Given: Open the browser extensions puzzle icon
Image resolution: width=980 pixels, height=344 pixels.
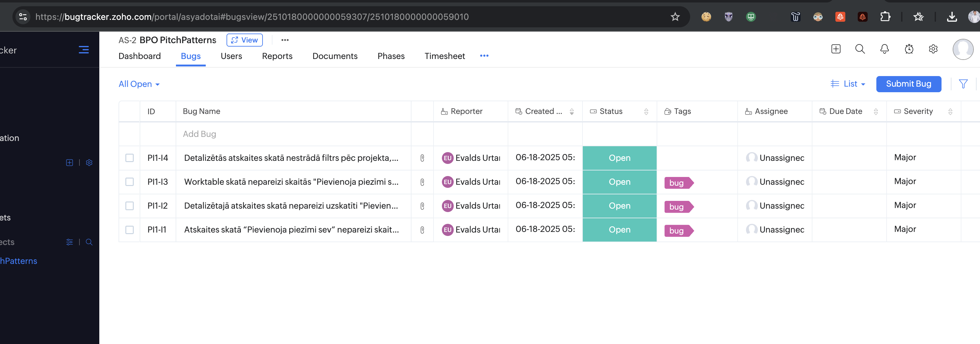Looking at the screenshot, I should [x=885, y=17].
